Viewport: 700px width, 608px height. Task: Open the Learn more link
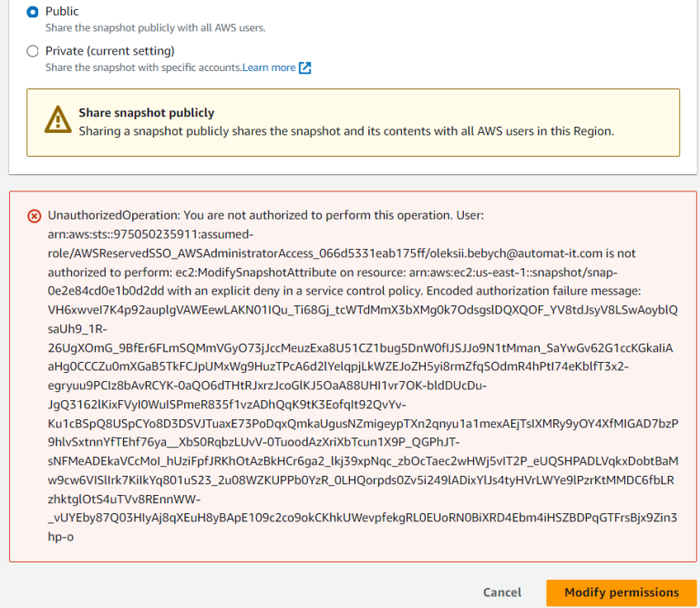point(269,67)
